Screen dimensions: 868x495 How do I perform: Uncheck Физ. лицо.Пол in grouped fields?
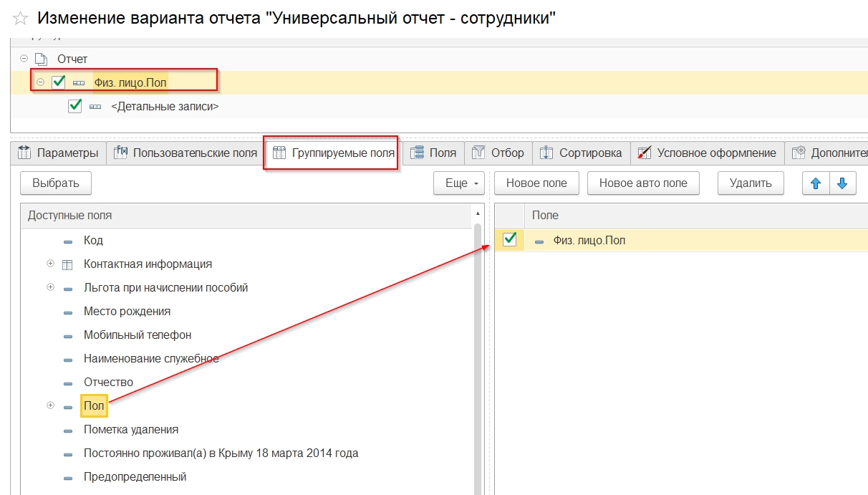click(510, 240)
